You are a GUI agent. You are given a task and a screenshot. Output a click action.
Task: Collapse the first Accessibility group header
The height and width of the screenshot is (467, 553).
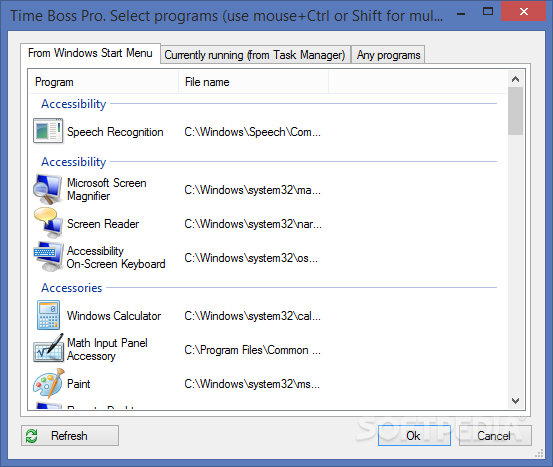click(x=74, y=104)
